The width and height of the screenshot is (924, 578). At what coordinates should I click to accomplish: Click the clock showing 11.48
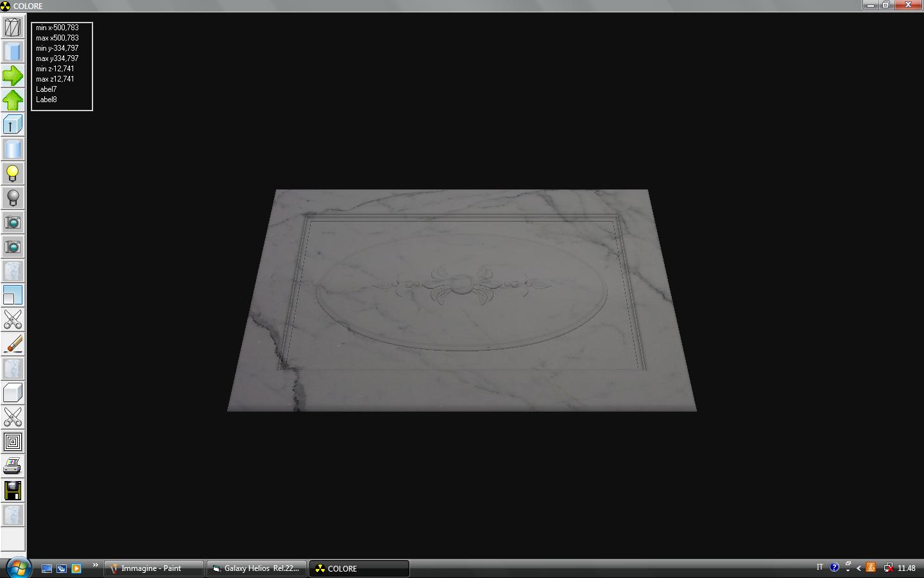[907, 568]
